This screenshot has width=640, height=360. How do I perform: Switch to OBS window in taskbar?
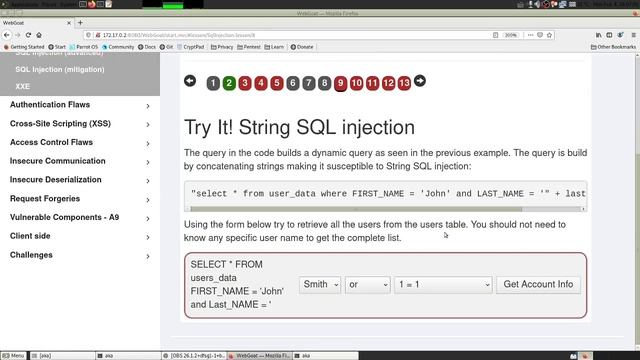pos(194,356)
